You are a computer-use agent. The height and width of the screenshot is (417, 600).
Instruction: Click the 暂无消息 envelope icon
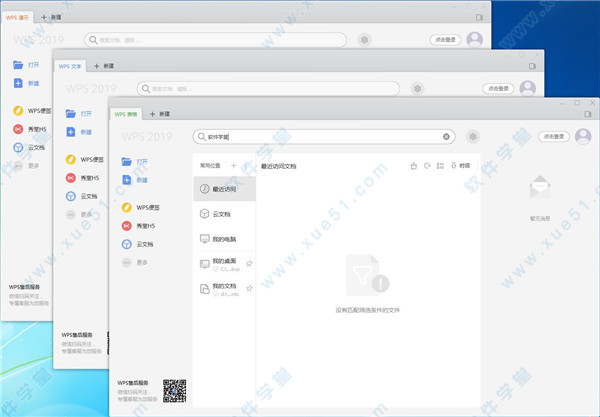coord(540,187)
